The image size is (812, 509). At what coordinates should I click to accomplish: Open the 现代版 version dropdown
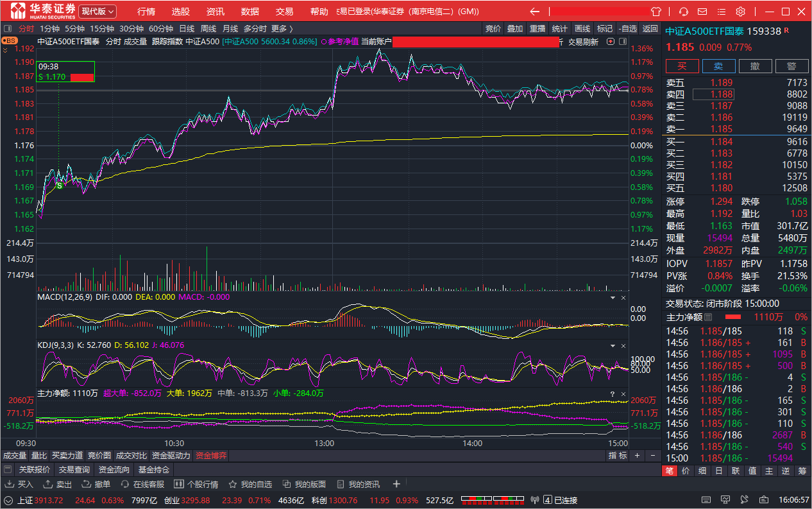point(98,12)
